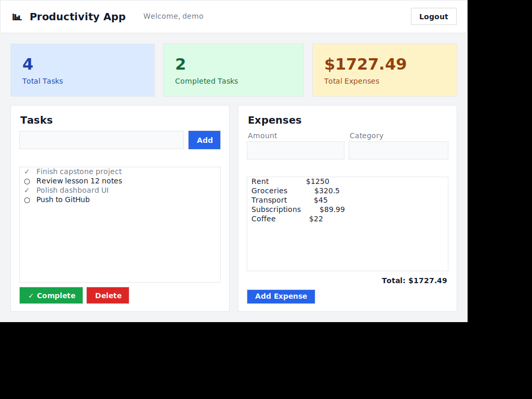
Task: Click the Tasks panel heading
Action: point(36,120)
